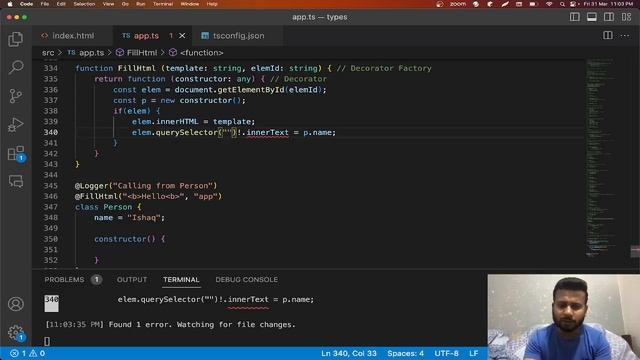Open editor More Actions ellipsis
Image resolution: width=640 pixels, height=360 pixels.
pyautogui.click(x=625, y=36)
